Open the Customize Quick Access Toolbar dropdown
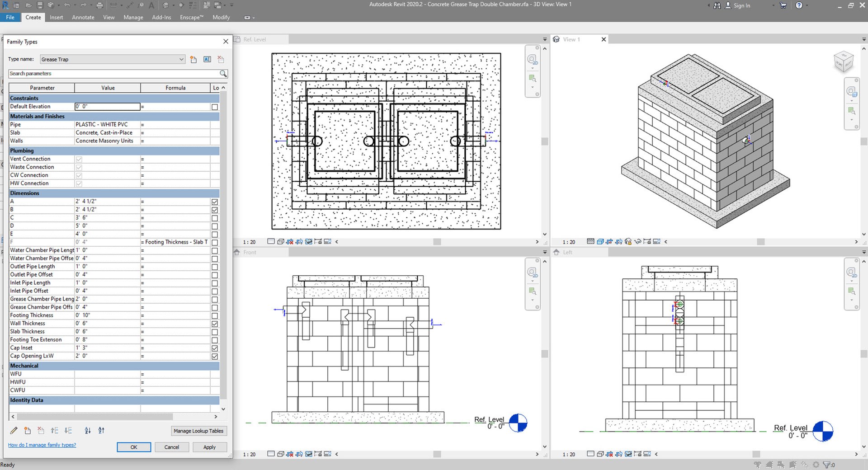This screenshot has width=868, height=470. [x=231, y=5]
